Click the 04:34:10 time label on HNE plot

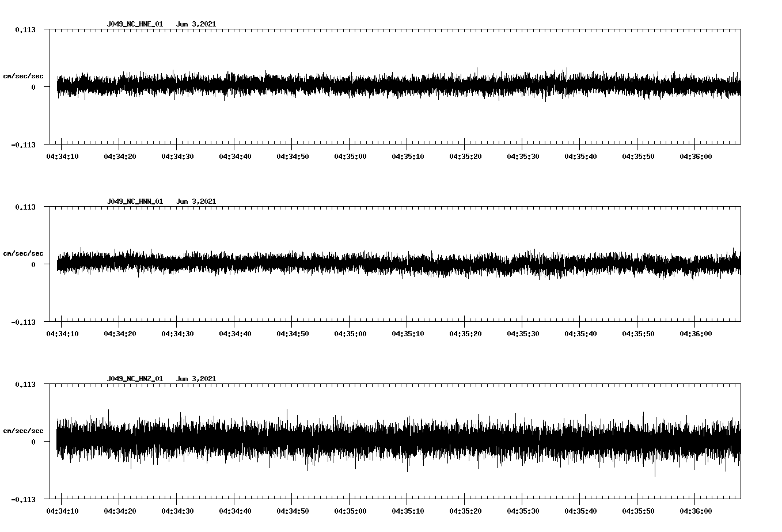click(62, 157)
